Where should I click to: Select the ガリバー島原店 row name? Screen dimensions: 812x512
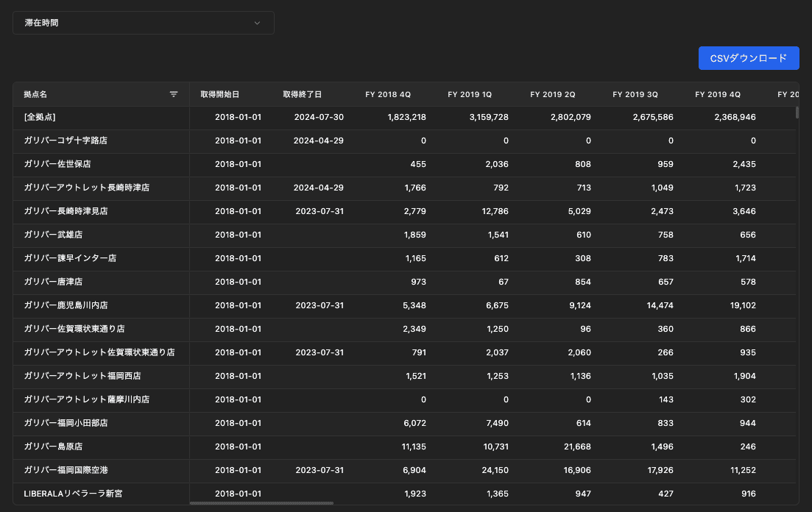52,447
